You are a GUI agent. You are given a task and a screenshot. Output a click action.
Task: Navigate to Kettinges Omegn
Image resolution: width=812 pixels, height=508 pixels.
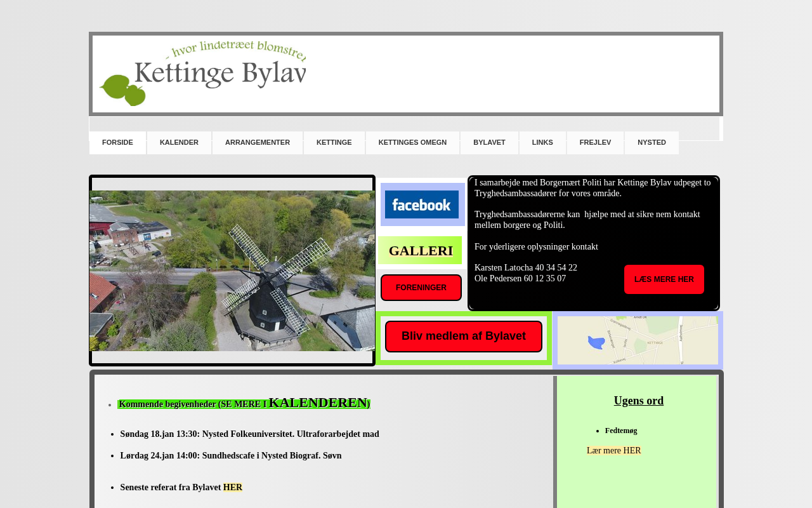tap(412, 143)
